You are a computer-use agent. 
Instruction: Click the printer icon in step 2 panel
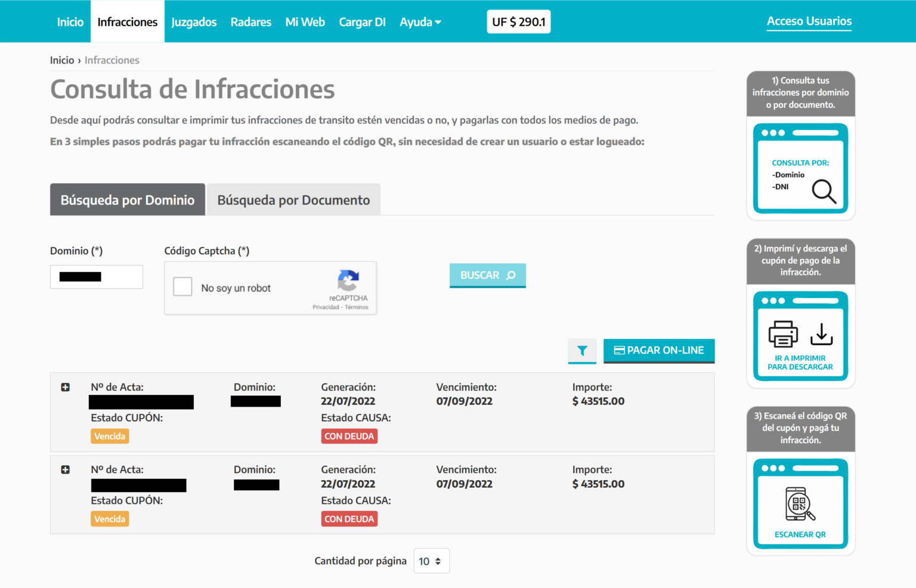click(x=782, y=334)
